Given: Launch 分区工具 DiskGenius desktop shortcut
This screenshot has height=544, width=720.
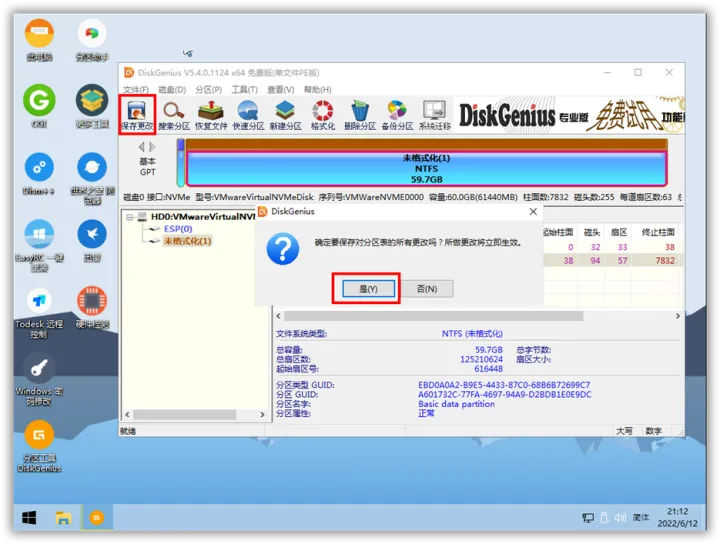Looking at the screenshot, I should point(39,446).
